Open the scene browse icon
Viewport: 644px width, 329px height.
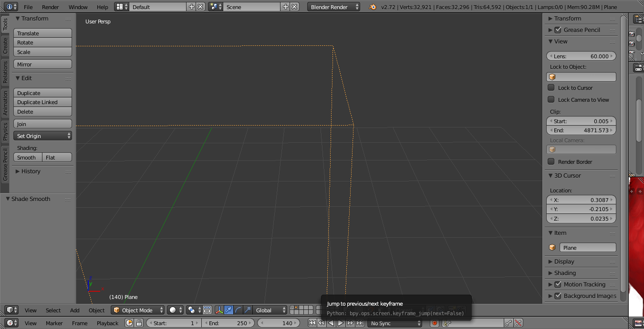pos(216,7)
